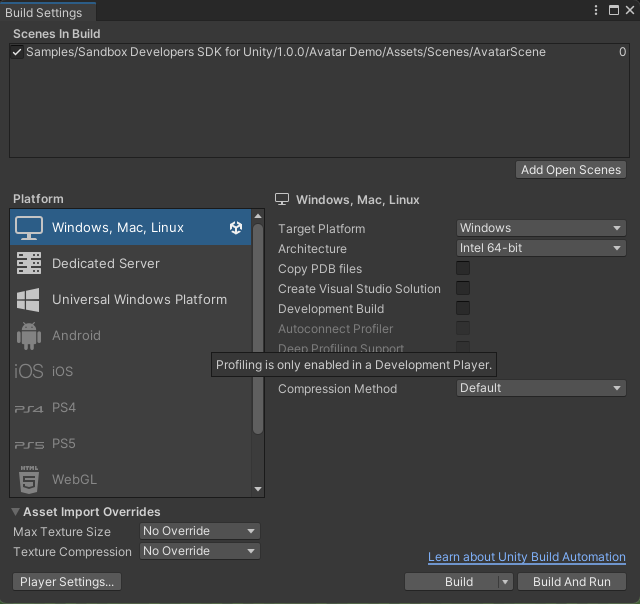This screenshot has width=640, height=604.
Task: Open Learn about Unity Build Automation link
Action: 527,557
